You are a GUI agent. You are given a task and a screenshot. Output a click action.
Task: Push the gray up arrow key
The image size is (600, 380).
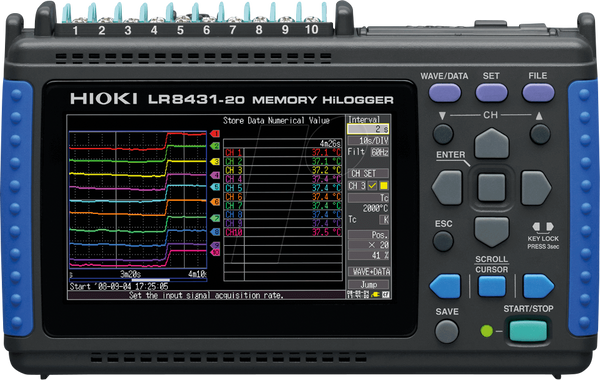(491, 143)
